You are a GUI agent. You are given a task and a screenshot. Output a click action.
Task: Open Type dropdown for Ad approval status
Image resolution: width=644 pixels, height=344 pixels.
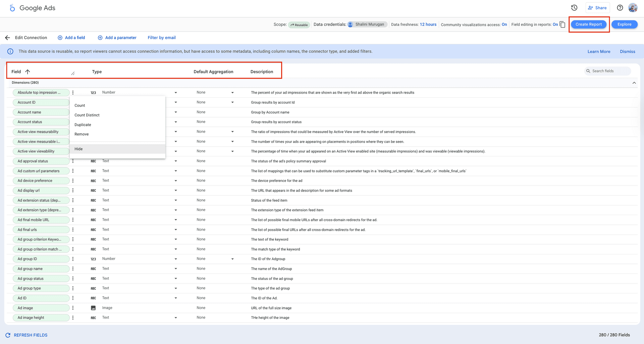(175, 161)
